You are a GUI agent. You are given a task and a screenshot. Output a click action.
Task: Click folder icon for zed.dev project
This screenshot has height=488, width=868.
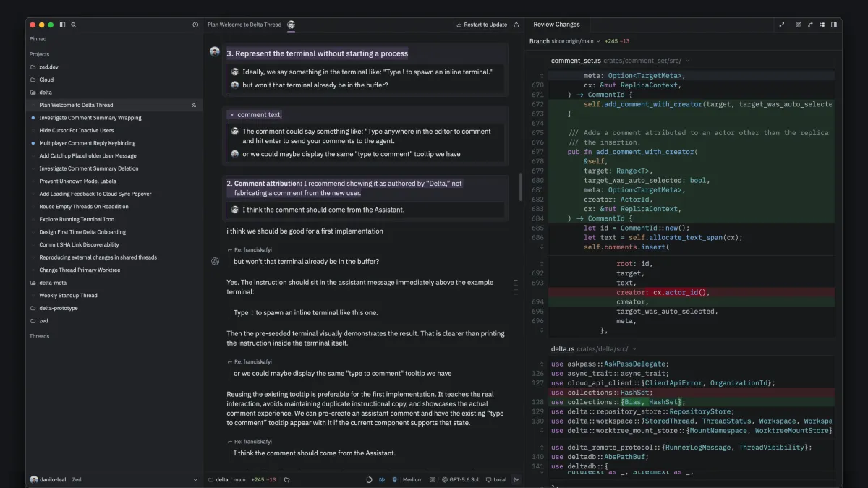[33, 67]
